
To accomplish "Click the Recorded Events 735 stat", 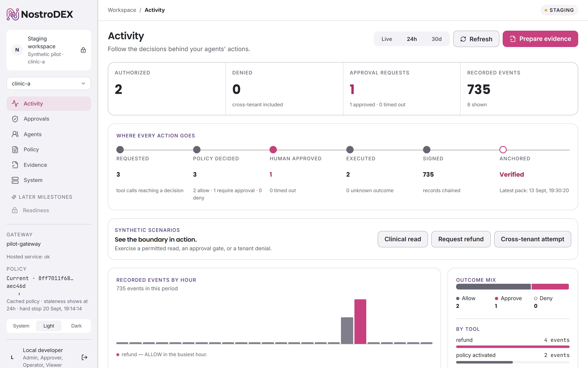I will tap(519, 89).
